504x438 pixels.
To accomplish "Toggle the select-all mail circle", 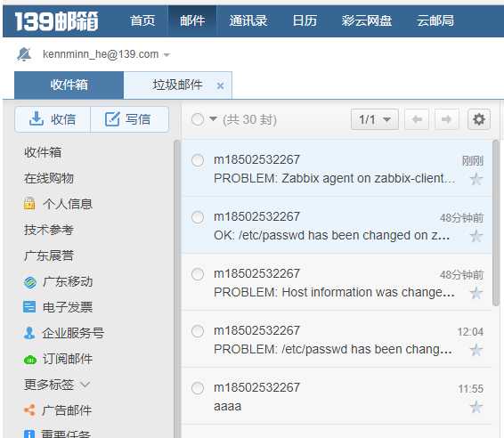I will 198,119.
